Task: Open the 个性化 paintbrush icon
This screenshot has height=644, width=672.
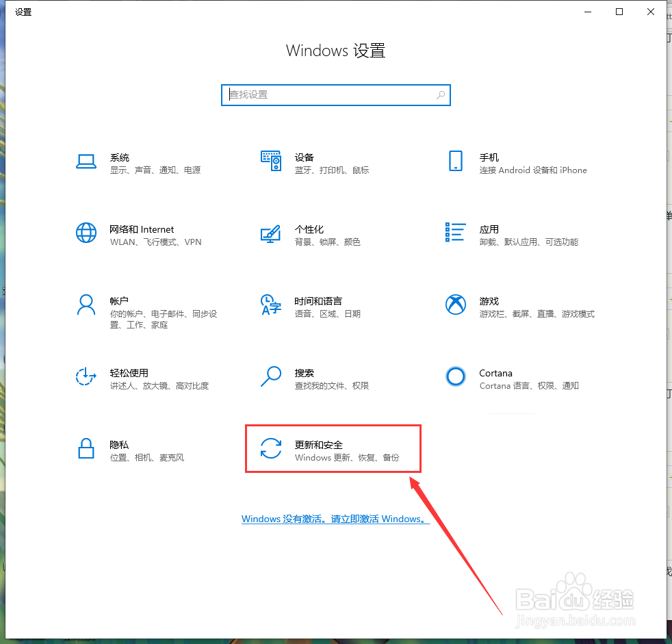Action: tap(271, 233)
